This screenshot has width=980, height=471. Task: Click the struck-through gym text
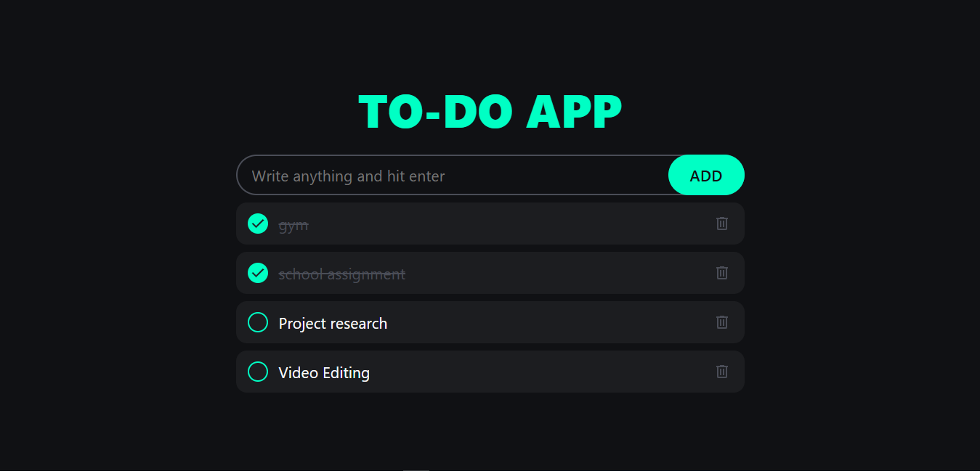click(293, 225)
